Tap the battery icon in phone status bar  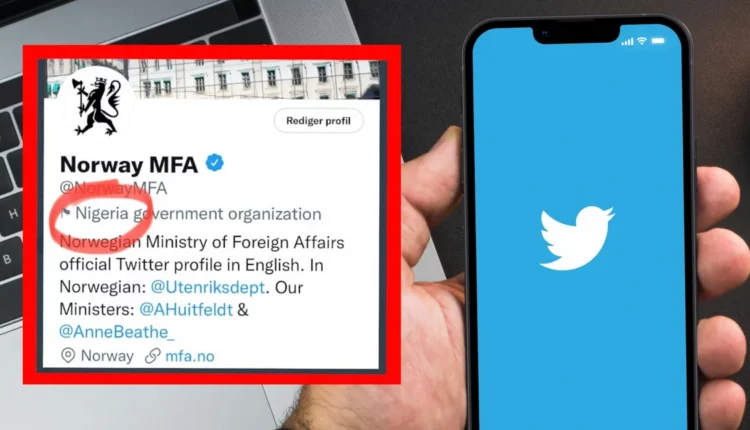tap(658, 41)
